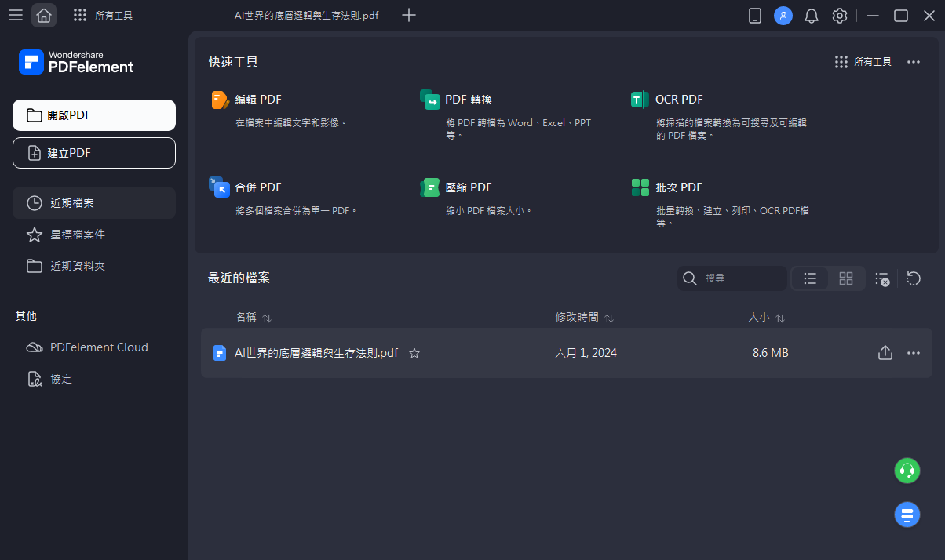945x560 pixels.
Task: Open PDFelement Cloud
Action: pos(94,347)
